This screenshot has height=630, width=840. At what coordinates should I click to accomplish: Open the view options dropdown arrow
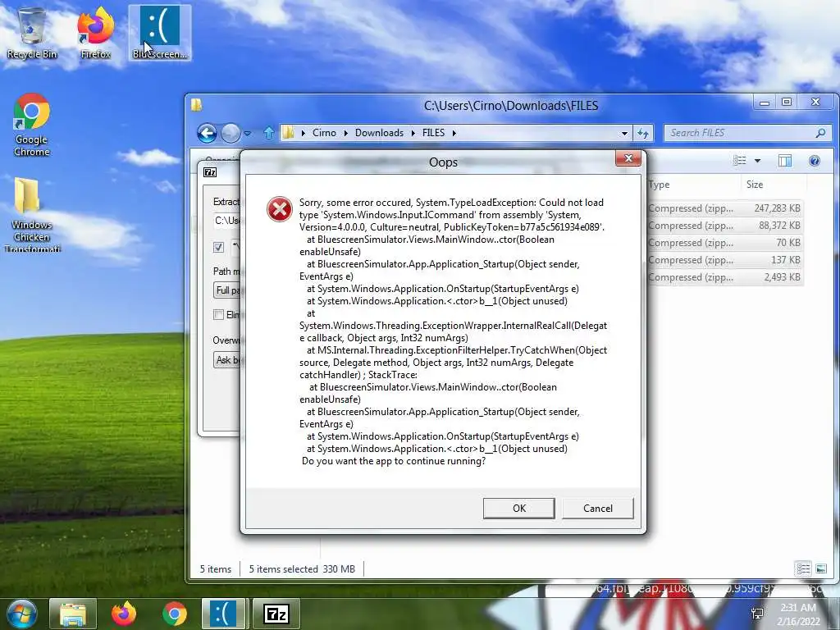(x=757, y=161)
